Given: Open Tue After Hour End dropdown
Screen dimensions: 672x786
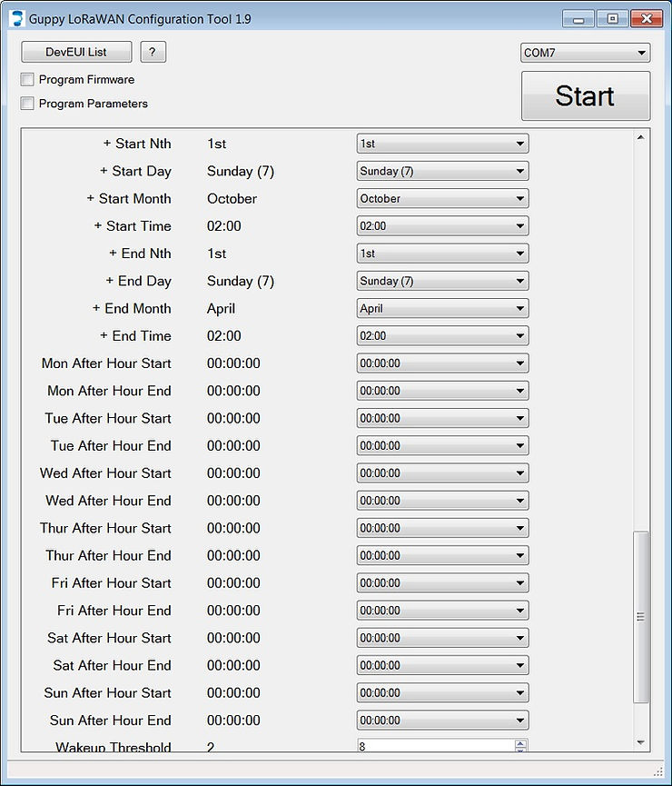Looking at the screenshot, I should (442, 445).
